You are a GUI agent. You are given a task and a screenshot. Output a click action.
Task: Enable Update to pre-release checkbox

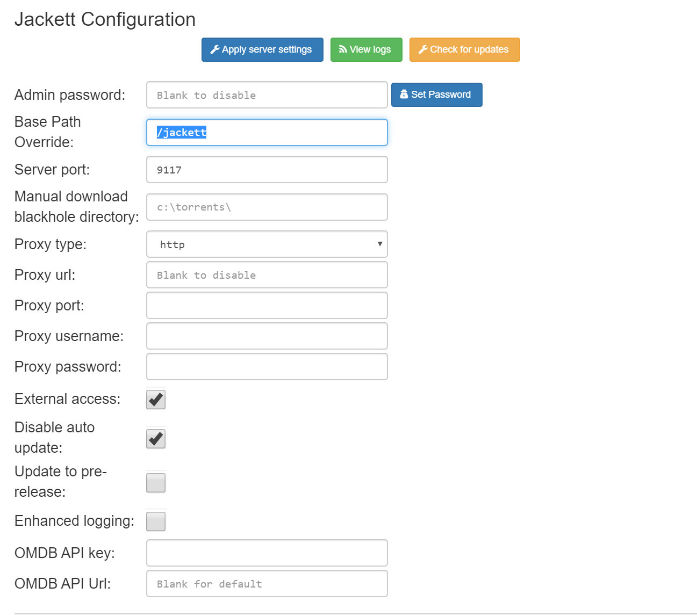156,483
